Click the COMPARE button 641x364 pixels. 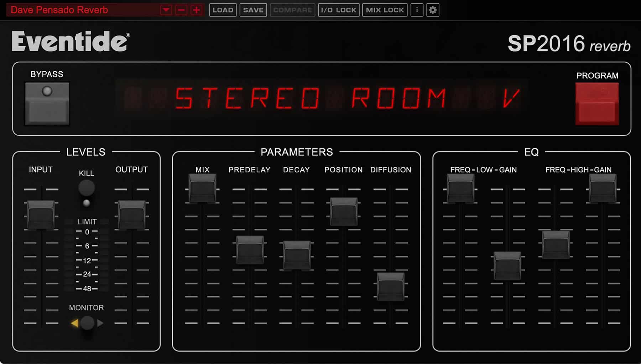[x=292, y=10]
